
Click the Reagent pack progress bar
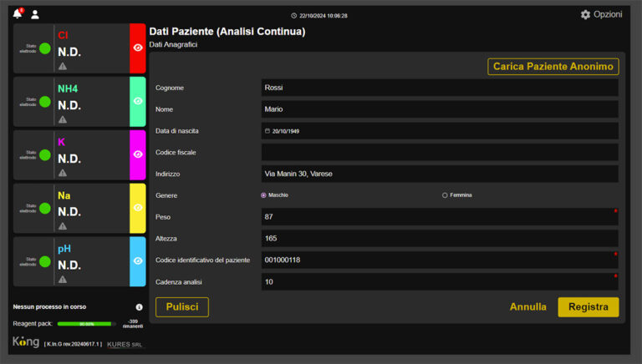(86, 324)
